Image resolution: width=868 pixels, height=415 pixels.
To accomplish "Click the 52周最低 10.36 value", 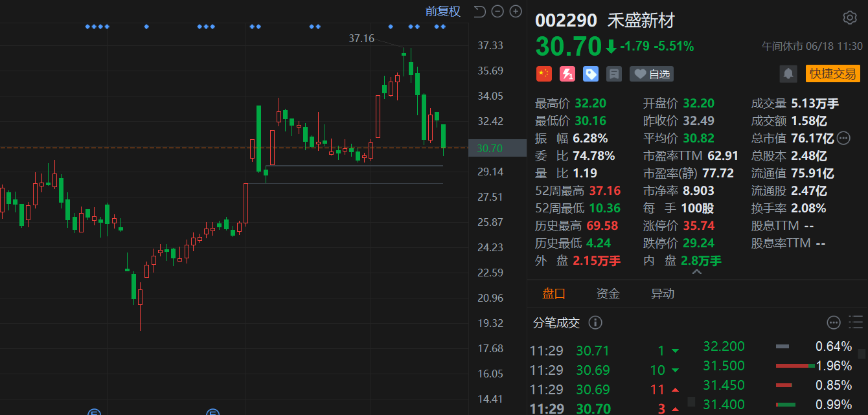I will pos(605,208).
